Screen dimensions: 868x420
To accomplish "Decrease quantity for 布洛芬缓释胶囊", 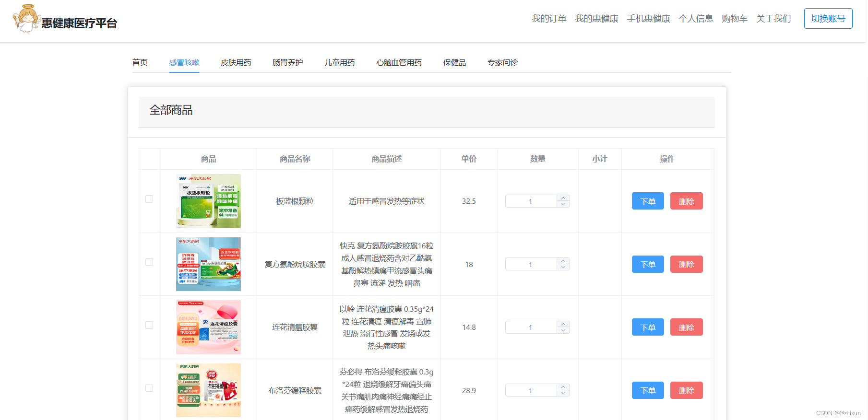I will [x=563, y=393].
